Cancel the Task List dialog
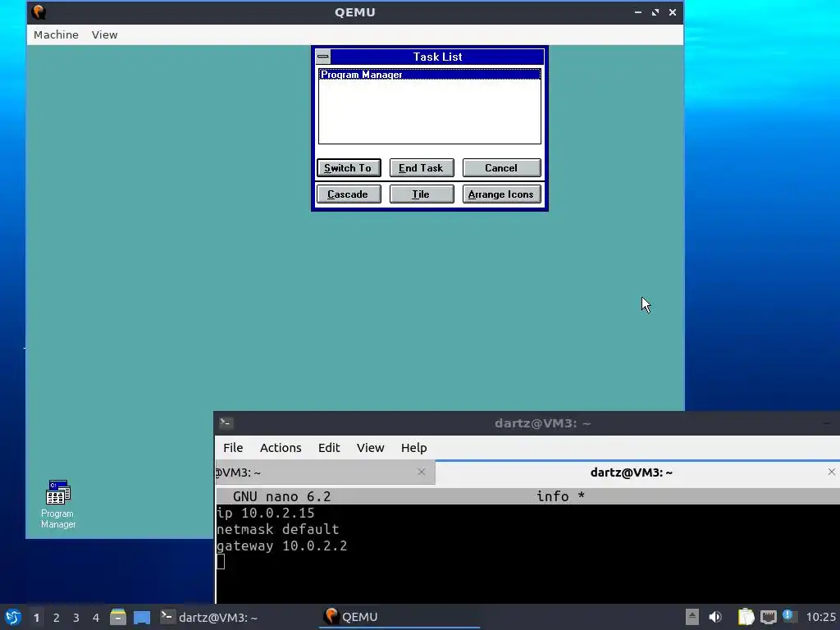 pyautogui.click(x=501, y=167)
